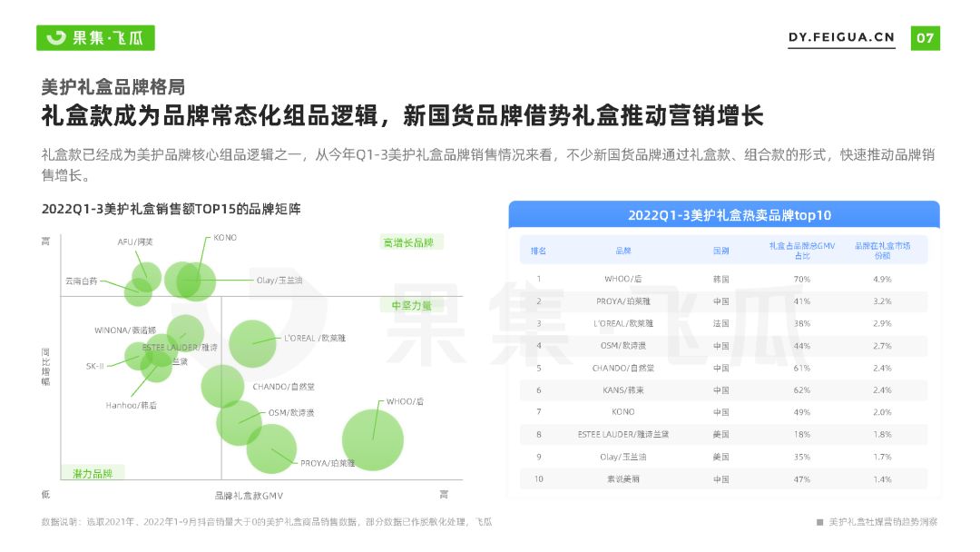Select the 49% cell in the KONO row
The image size is (980, 552).
[802, 412]
